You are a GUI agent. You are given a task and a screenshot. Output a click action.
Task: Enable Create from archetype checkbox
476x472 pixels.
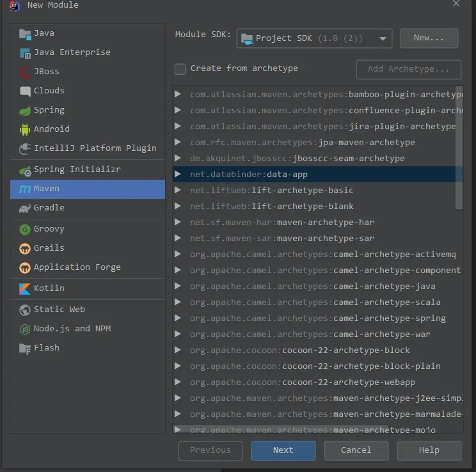[180, 69]
